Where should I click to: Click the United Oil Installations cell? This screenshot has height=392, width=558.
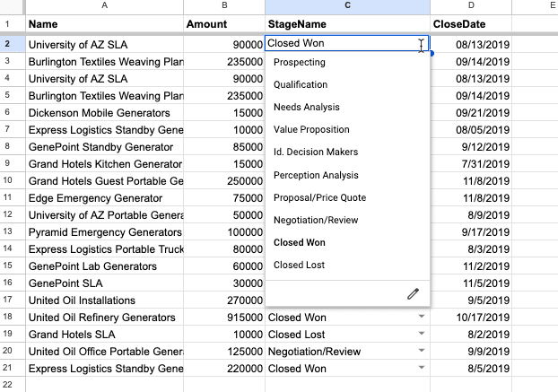click(104, 301)
